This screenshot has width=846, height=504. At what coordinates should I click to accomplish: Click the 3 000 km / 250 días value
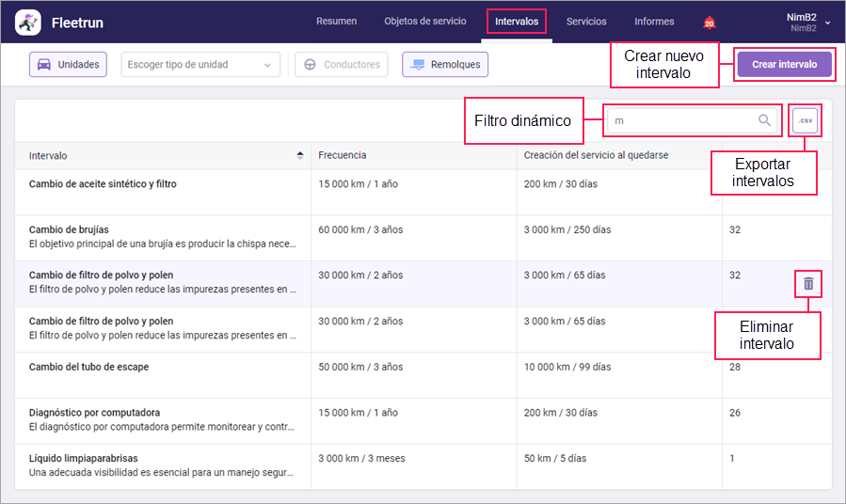pos(567,229)
